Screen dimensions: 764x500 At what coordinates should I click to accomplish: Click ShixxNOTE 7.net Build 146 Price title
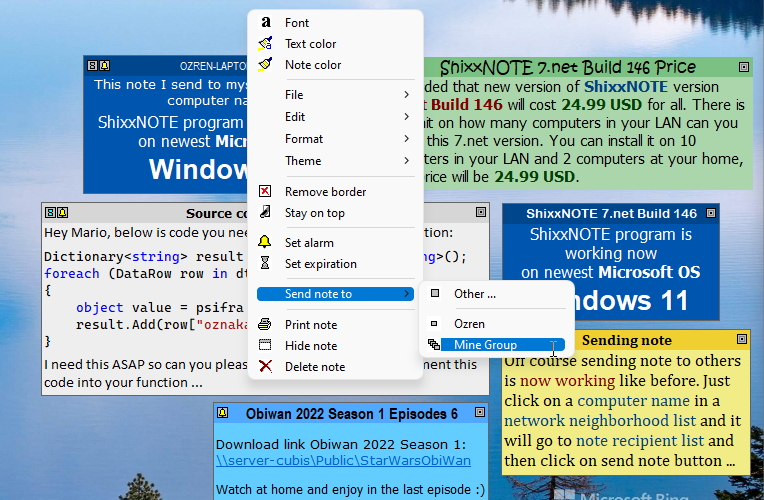point(568,68)
